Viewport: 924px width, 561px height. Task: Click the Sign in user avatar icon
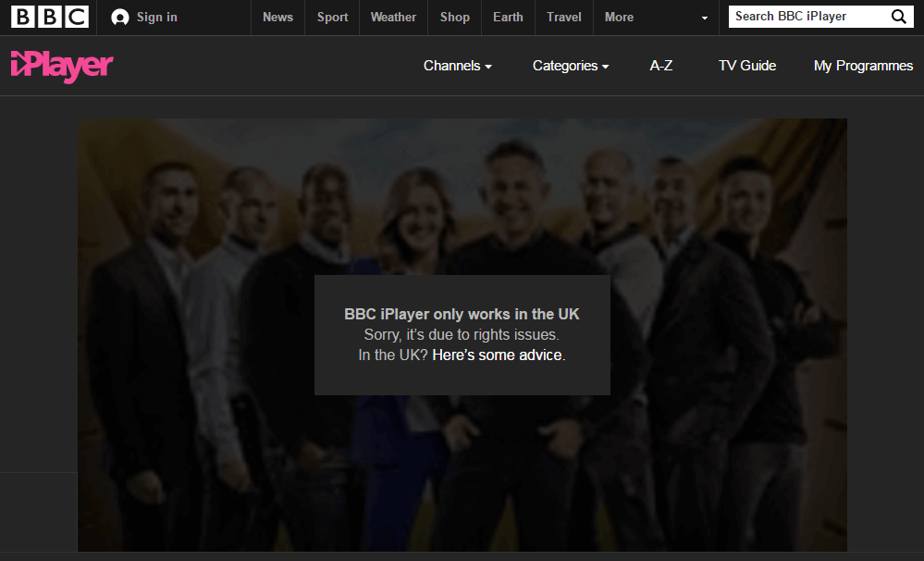click(x=119, y=18)
